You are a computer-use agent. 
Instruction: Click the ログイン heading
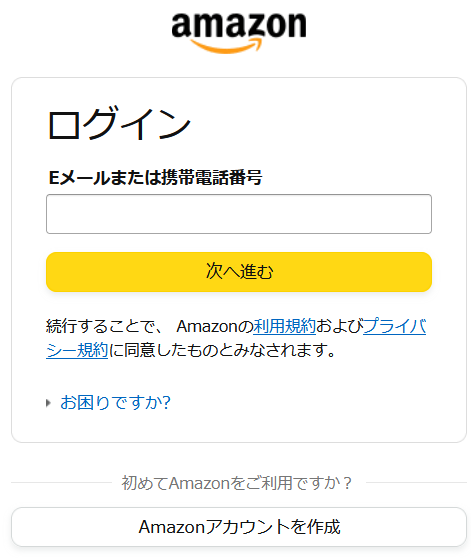[x=119, y=123]
